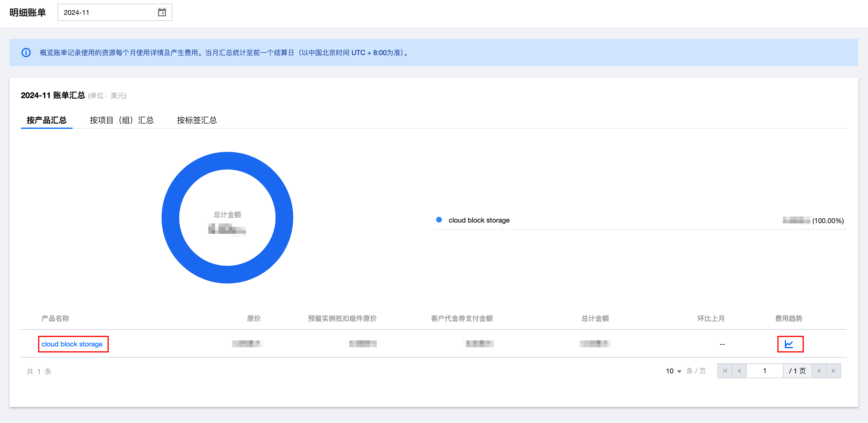Click the 环比上月 column header
The width and height of the screenshot is (868, 423).
pos(711,318)
